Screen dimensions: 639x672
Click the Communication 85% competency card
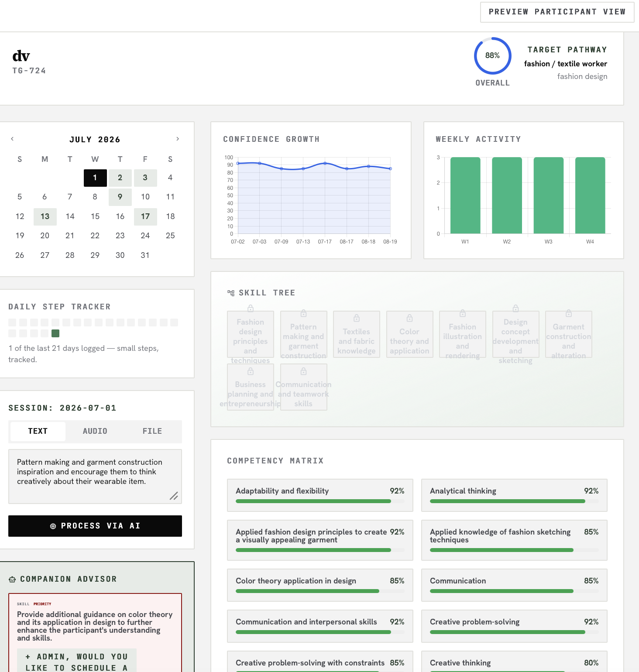[514, 585]
